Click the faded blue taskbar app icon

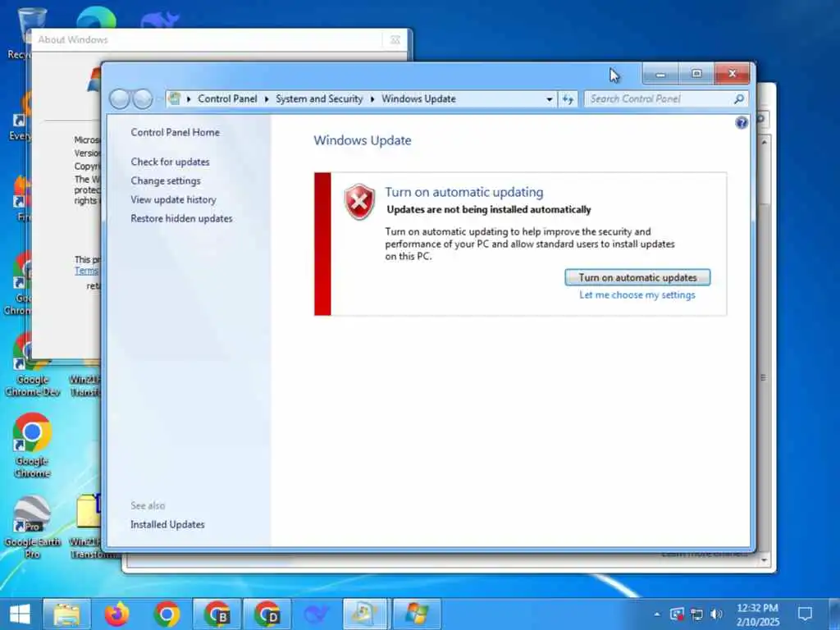[317, 614]
